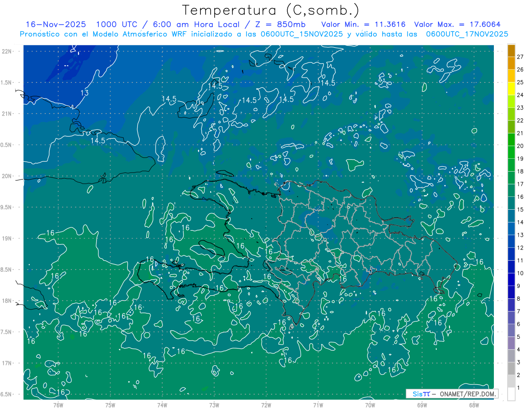532x411 pixels.
Task: Click the "74W" longitude axis label
Action: click(162, 405)
